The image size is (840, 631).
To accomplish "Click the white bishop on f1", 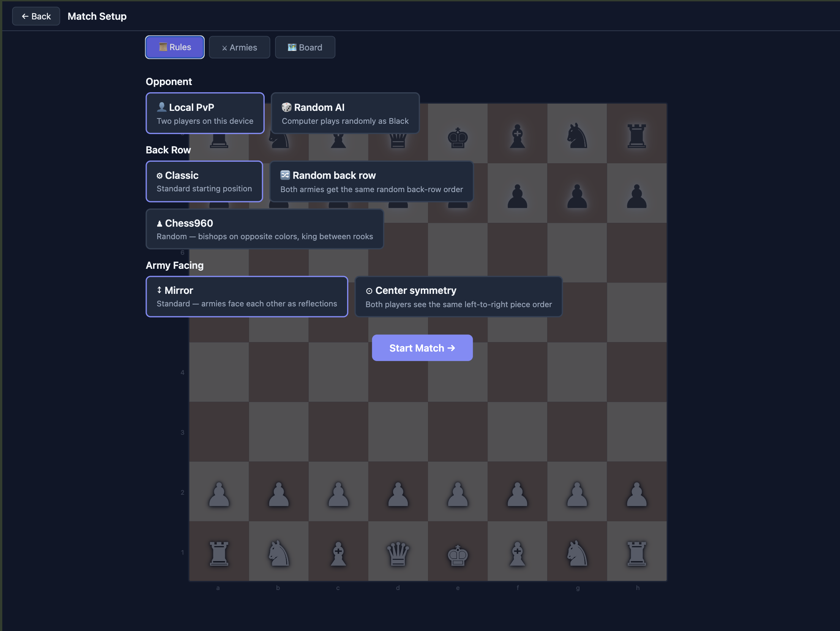I will coord(517,554).
